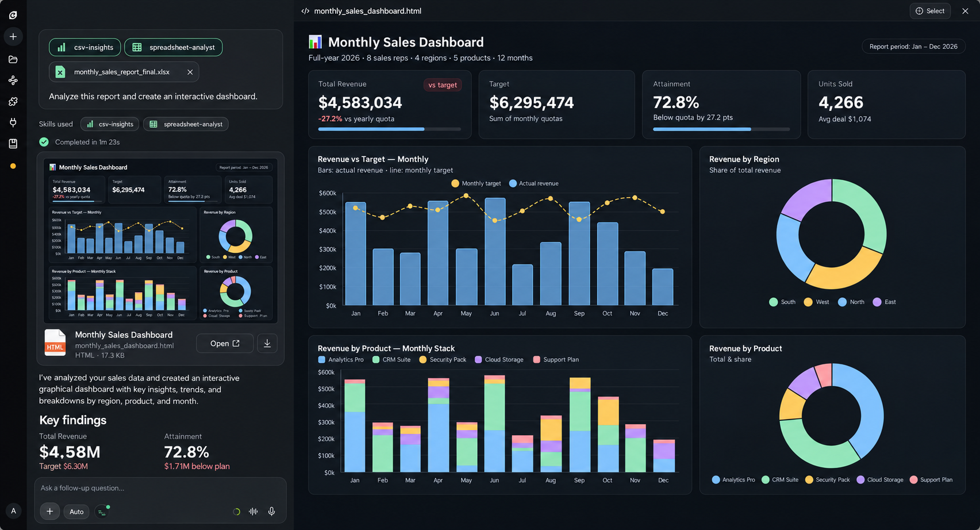The image size is (980, 530).
Task: Toggle the Actual revenue legend item
Action: pyautogui.click(x=533, y=183)
